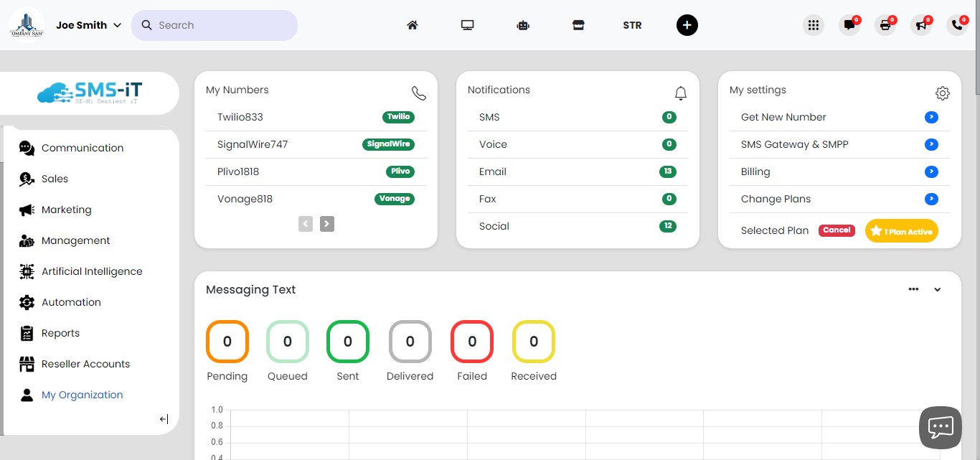
Task: Open the store icon in top navigation
Action: pos(578,25)
